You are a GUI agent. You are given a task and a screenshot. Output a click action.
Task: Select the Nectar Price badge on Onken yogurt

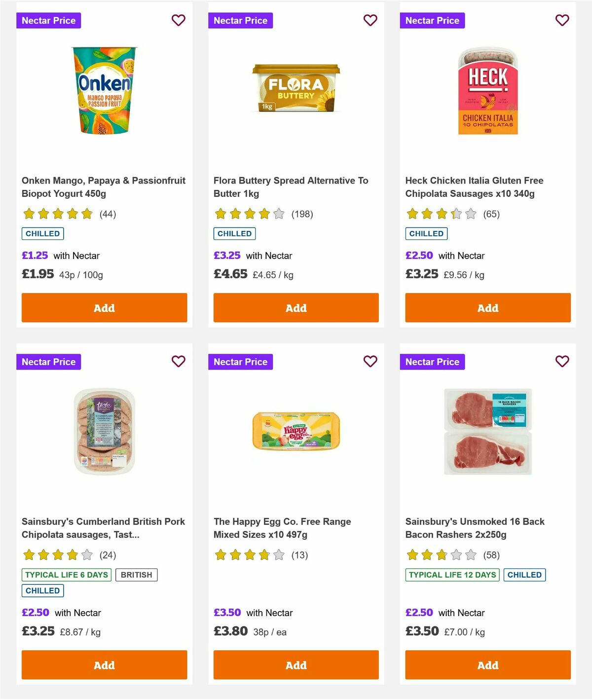49,20
